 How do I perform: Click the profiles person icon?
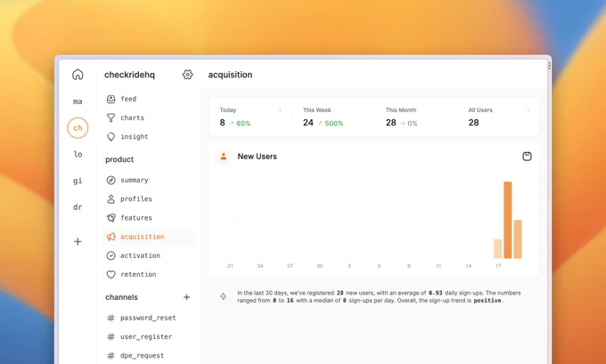point(111,199)
